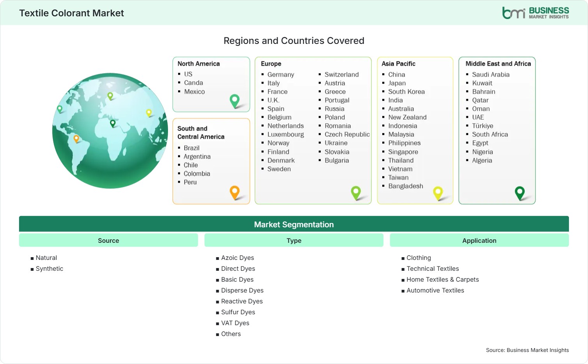Click the Brazil list item
The image size is (588, 364).
point(192,148)
